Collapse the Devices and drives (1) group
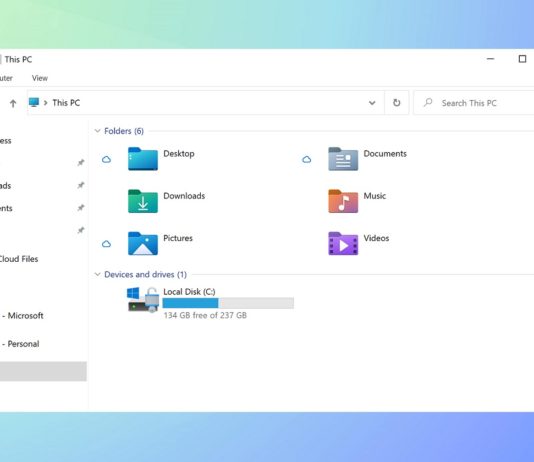The height and width of the screenshot is (462, 534). click(97, 274)
